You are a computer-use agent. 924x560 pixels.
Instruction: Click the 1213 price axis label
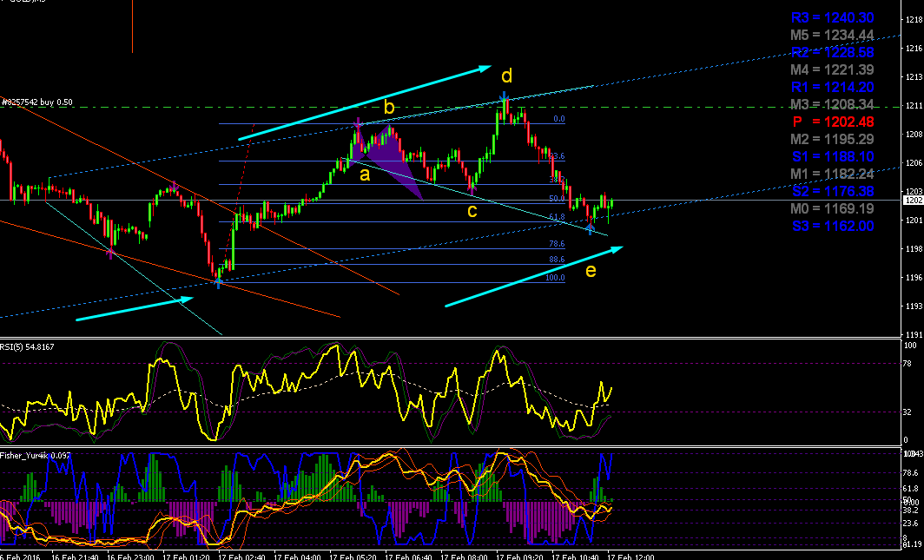[x=914, y=77]
